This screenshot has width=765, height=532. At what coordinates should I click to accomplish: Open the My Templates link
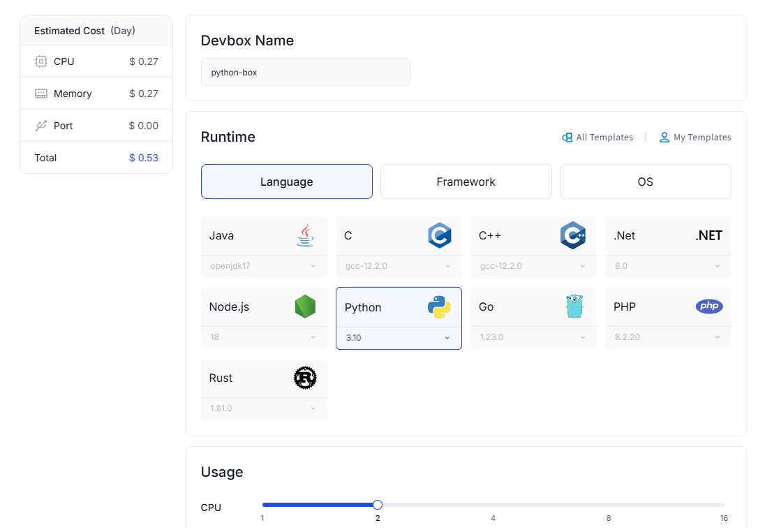(695, 137)
